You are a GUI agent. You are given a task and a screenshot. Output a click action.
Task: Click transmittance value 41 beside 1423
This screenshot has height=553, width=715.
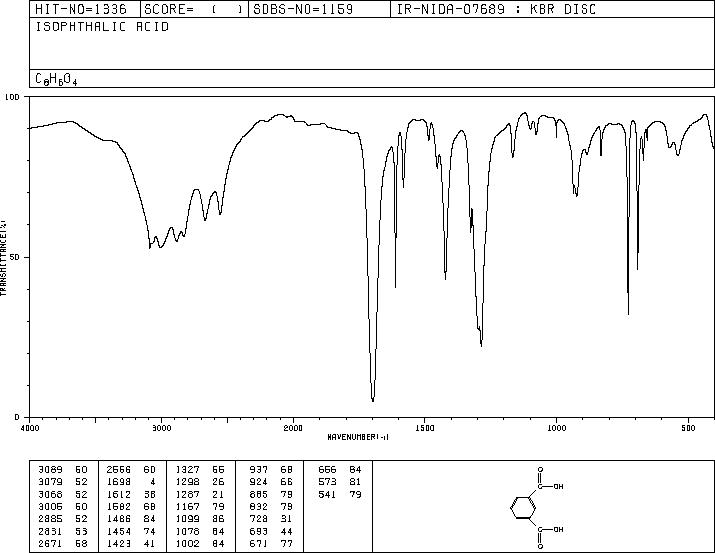[x=150, y=544]
